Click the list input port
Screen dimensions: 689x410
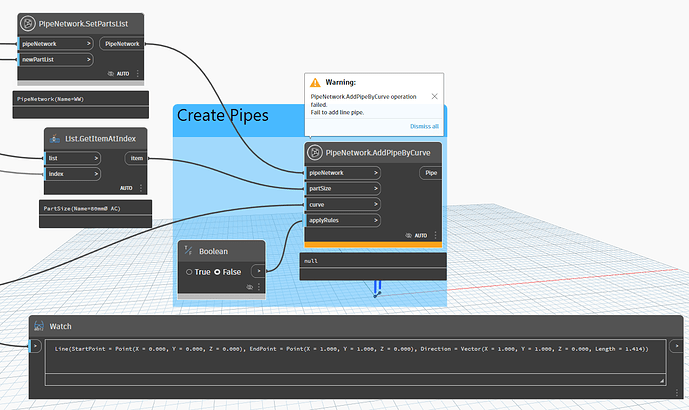73,158
